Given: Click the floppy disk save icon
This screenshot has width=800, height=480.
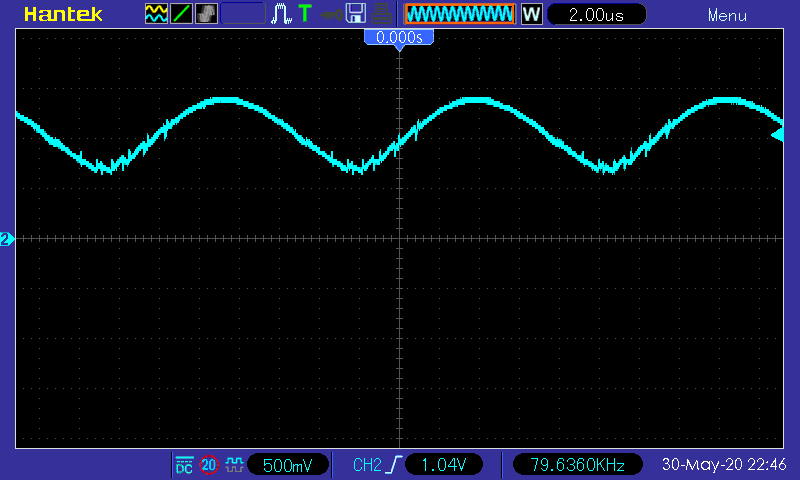Looking at the screenshot, I should coord(356,14).
